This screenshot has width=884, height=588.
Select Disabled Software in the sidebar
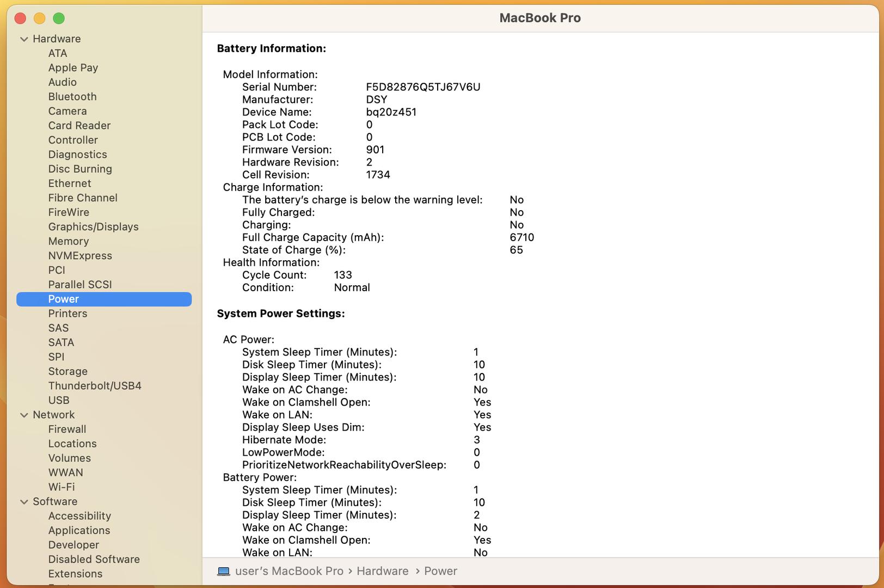pos(94,559)
